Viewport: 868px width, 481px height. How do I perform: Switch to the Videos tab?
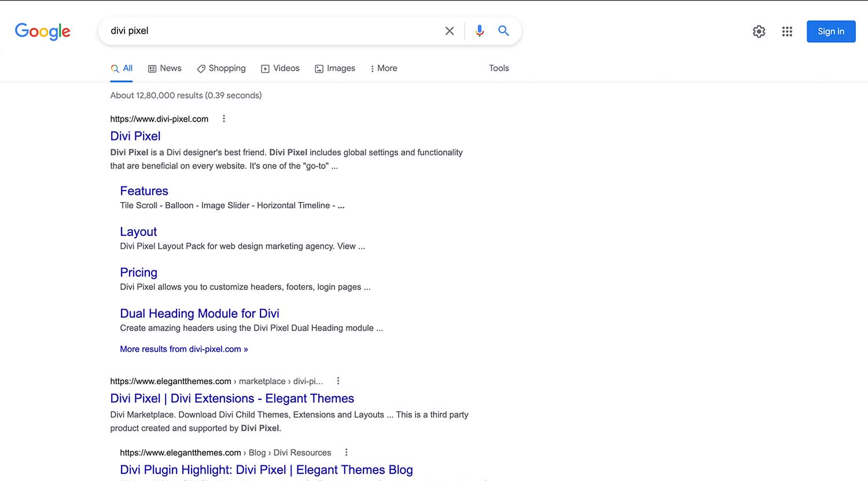[280, 68]
